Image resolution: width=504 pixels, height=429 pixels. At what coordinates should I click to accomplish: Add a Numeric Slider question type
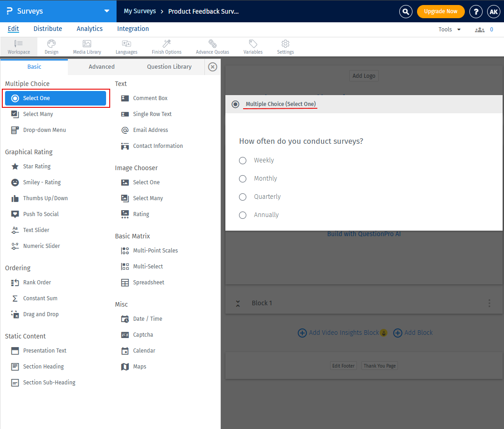click(41, 246)
